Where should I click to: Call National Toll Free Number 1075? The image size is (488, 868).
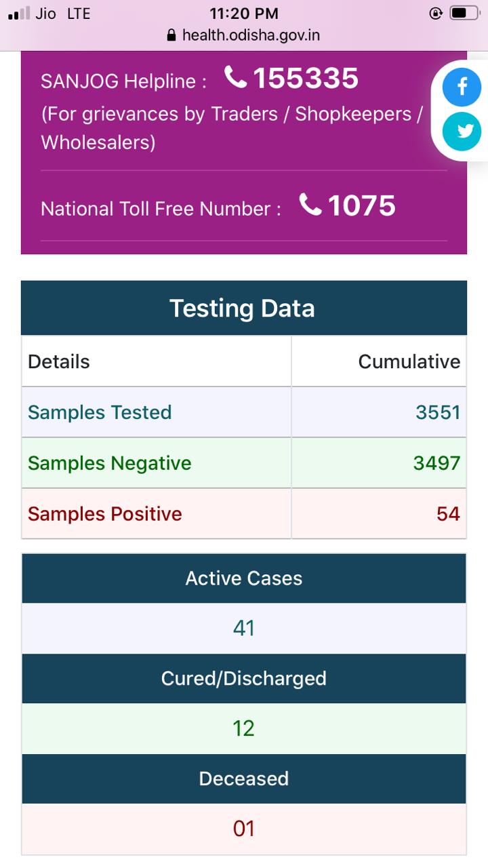pos(362,205)
